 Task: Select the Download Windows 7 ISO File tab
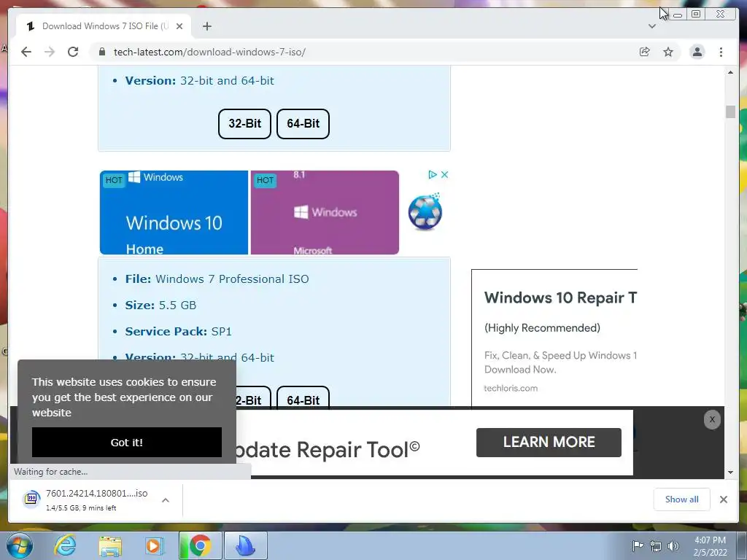point(104,26)
